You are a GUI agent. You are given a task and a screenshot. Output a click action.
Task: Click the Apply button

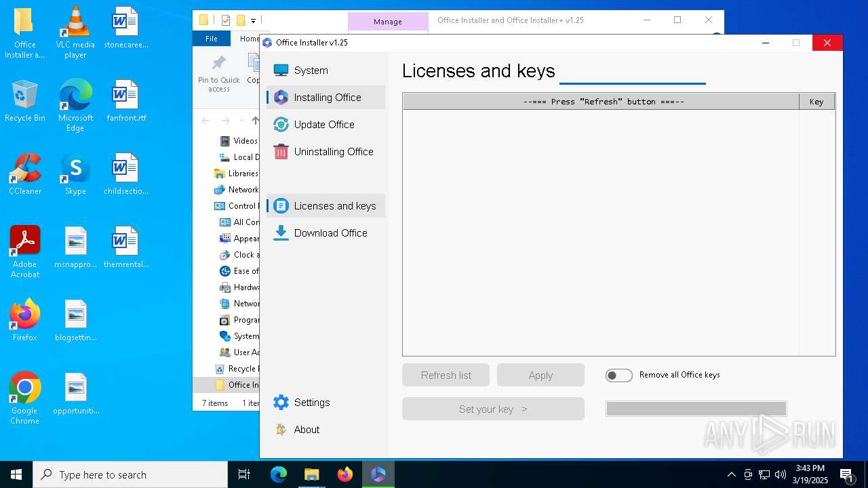pos(540,375)
